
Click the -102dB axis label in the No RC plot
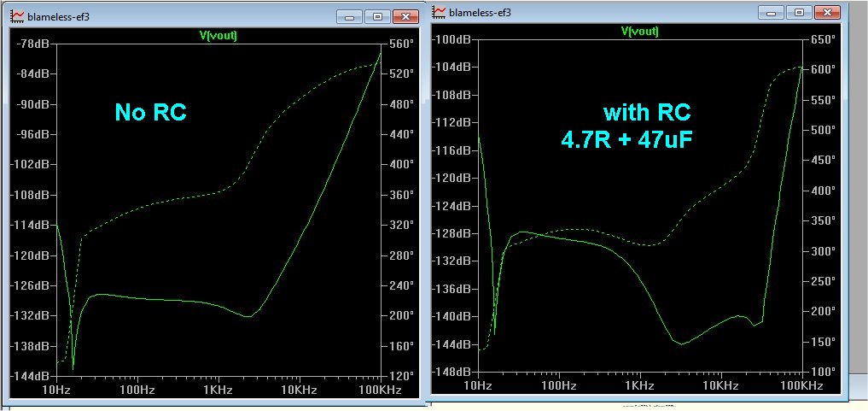coord(32,165)
